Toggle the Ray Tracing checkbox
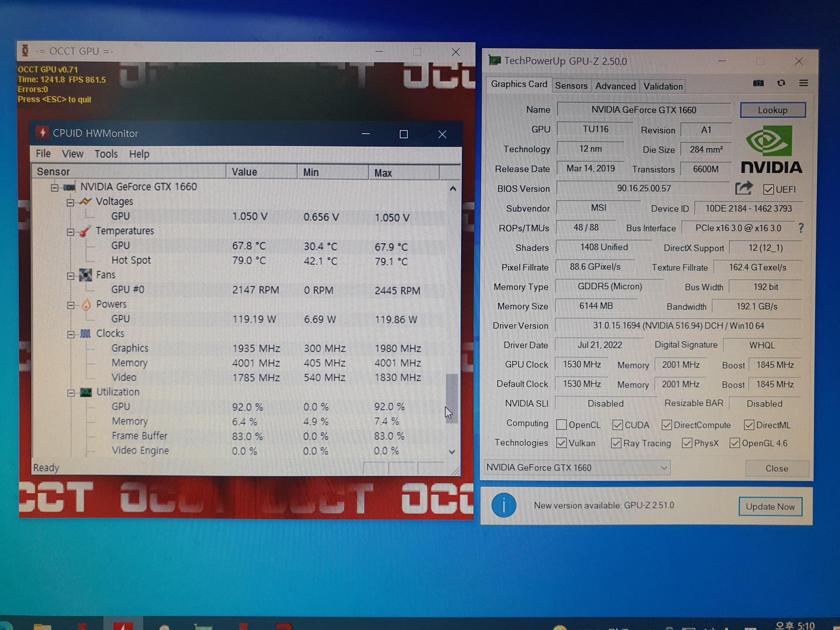The height and width of the screenshot is (630, 840). [616, 443]
